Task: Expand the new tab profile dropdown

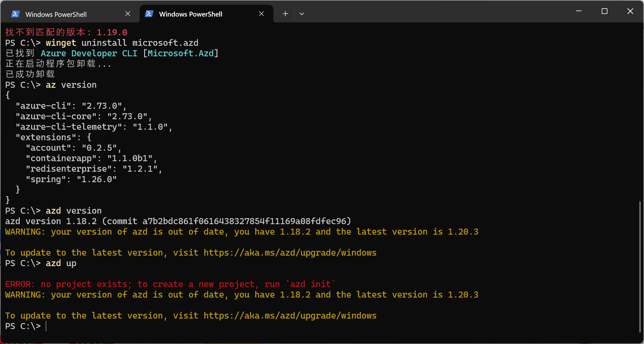Action: [x=302, y=14]
